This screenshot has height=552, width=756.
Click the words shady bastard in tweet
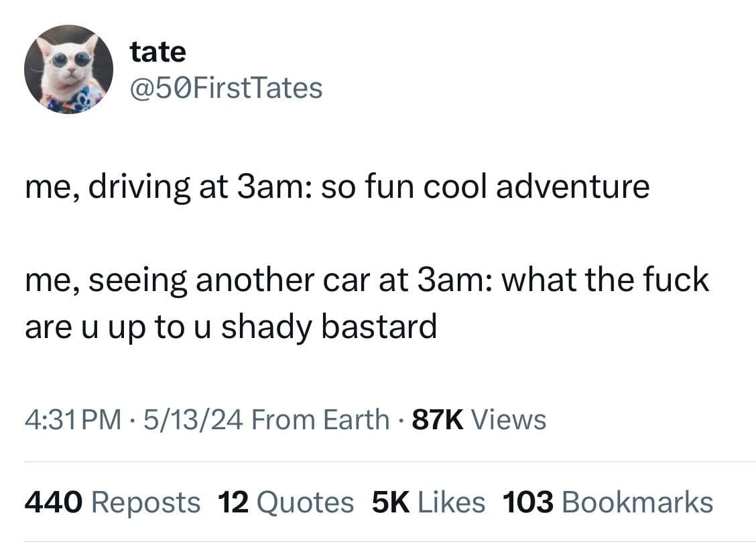click(x=328, y=327)
